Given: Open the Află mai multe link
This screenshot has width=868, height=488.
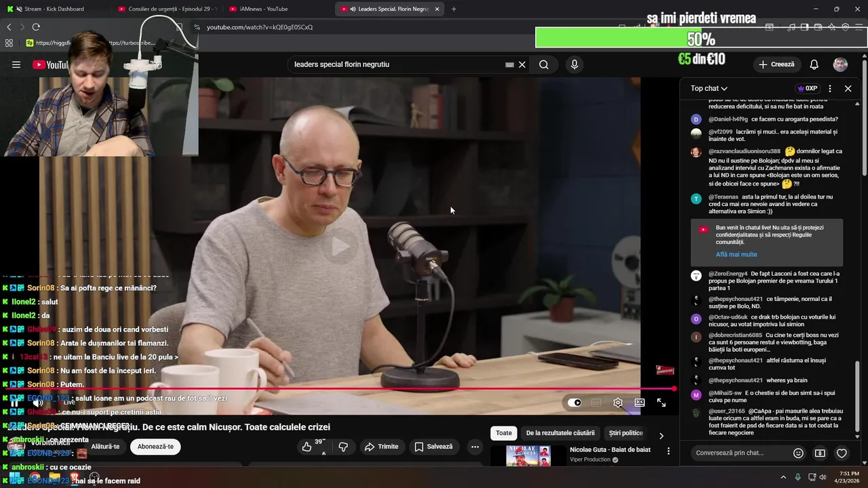Looking at the screenshot, I should coord(736,254).
